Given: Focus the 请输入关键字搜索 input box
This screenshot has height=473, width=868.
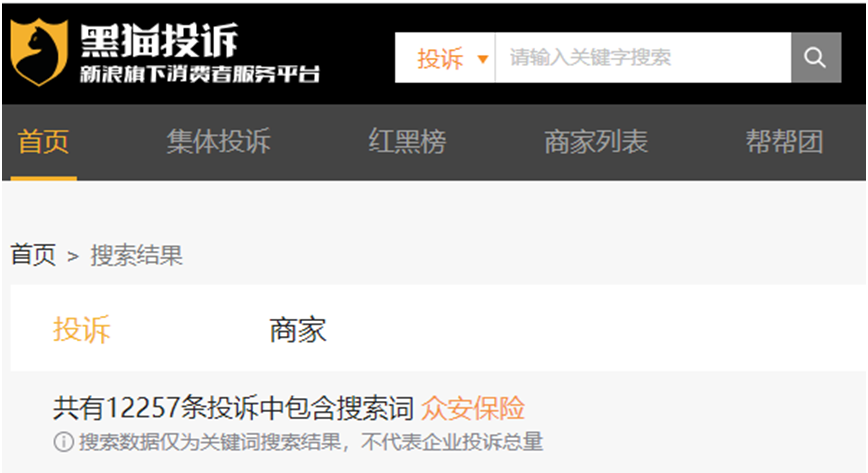Looking at the screenshot, I should click(643, 58).
